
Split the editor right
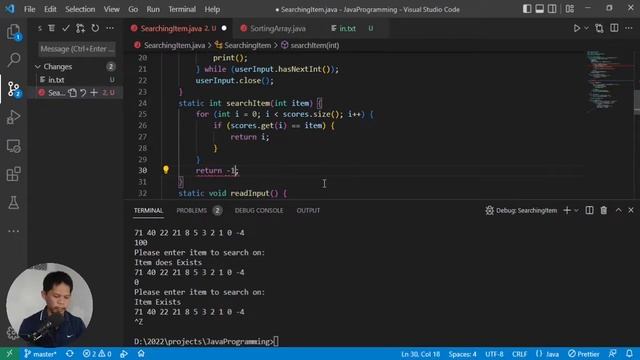[x=614, y=28]
